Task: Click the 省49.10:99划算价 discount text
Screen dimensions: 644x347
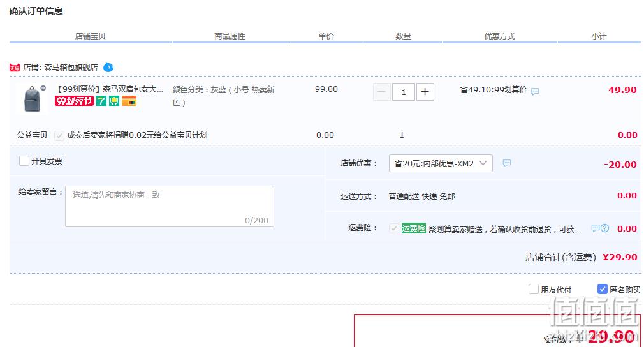Action: [494, 89]
